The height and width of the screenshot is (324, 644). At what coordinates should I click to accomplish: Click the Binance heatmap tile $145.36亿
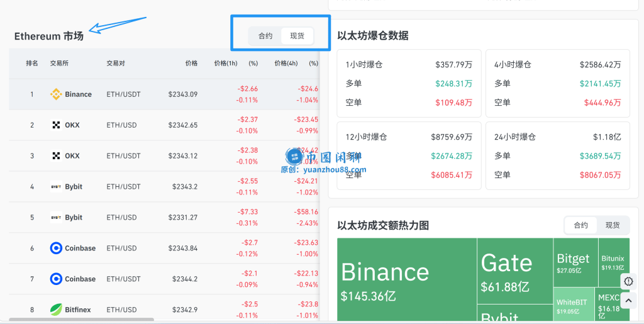click(407, 280)
